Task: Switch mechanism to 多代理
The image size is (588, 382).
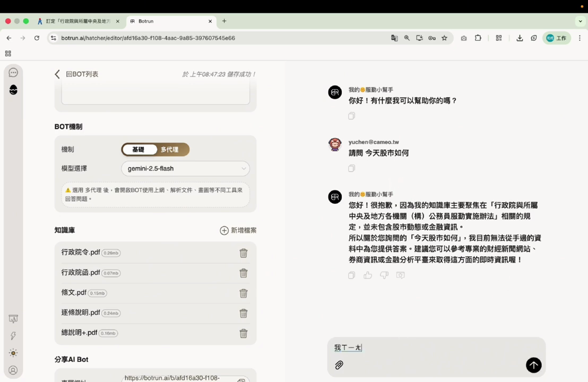Action: click(169, 150)
